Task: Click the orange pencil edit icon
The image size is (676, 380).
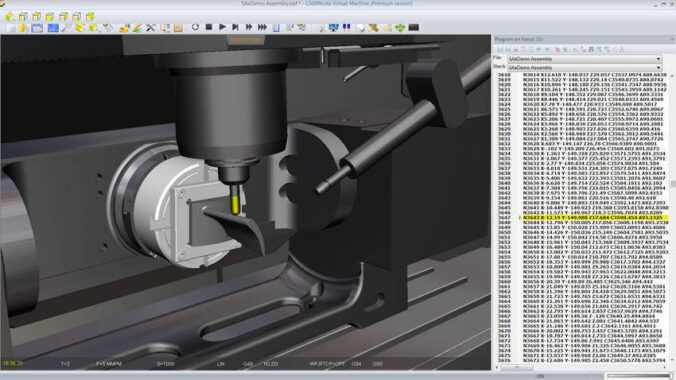Action: (x=137, y=28)
